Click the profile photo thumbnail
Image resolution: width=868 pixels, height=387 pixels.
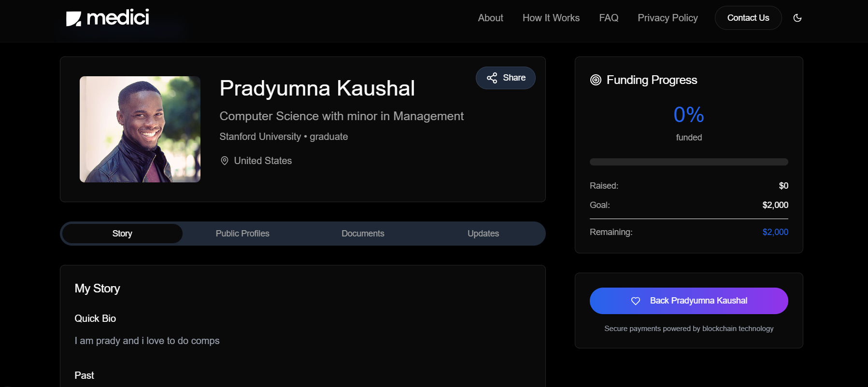pyautogui.click(x=140, y=129)
